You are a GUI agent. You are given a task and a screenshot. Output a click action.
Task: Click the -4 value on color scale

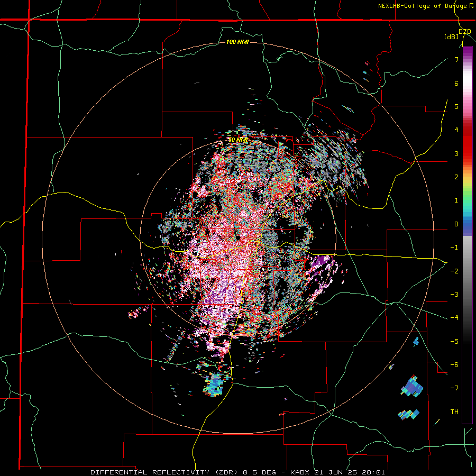pos(454,317)
